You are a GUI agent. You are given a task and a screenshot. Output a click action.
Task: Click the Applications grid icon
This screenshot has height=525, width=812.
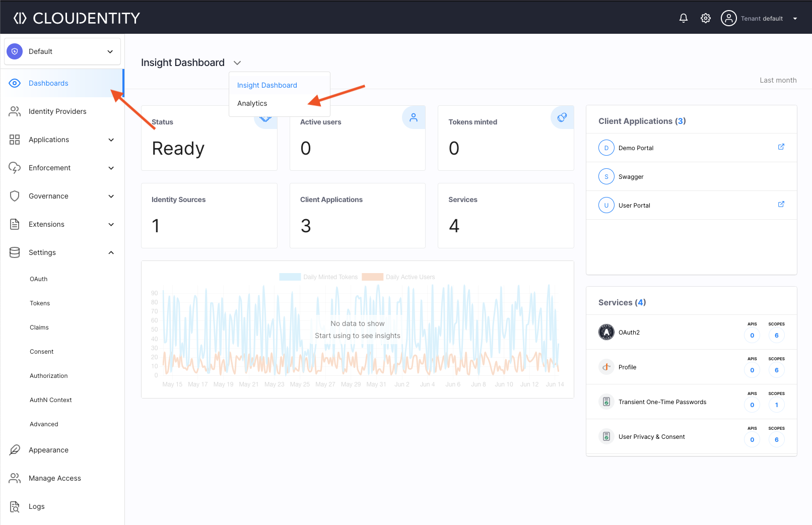(x=15, y=140)
